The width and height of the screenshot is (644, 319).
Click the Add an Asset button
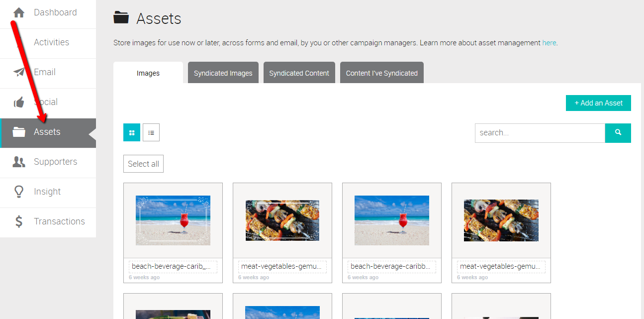(598, 103)
